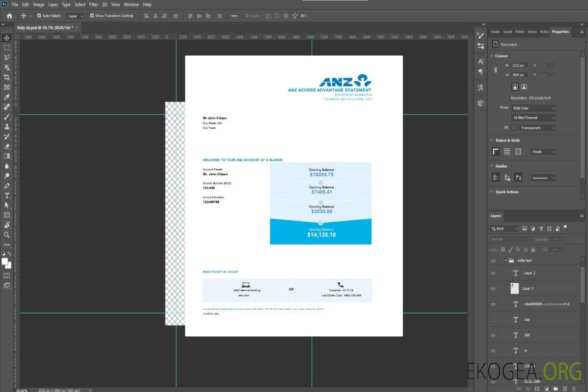Collapse the Rulers & Grids section
Screen dimensions: 588x392
(492, 140)
